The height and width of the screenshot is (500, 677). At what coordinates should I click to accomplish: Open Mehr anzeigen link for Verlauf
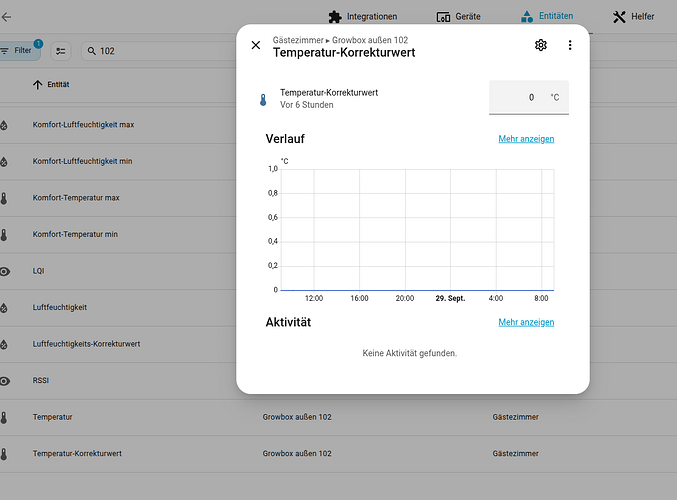pos(526,139)
